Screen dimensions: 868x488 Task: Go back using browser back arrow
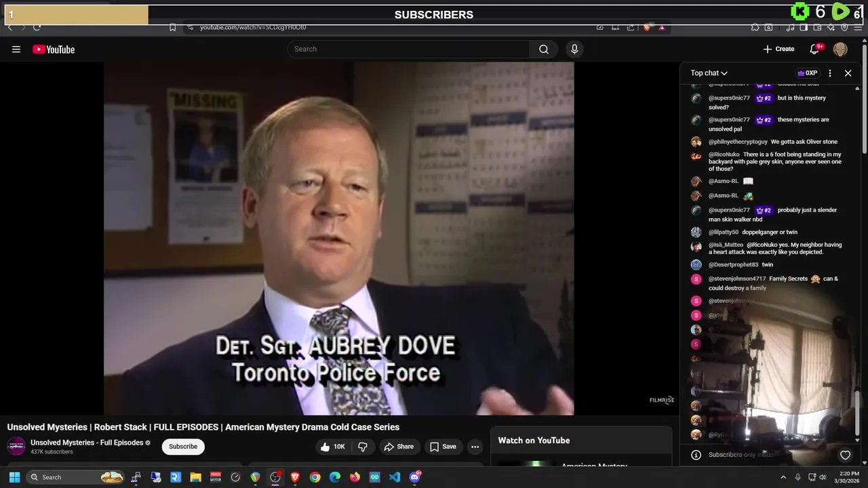pos(9,27)
